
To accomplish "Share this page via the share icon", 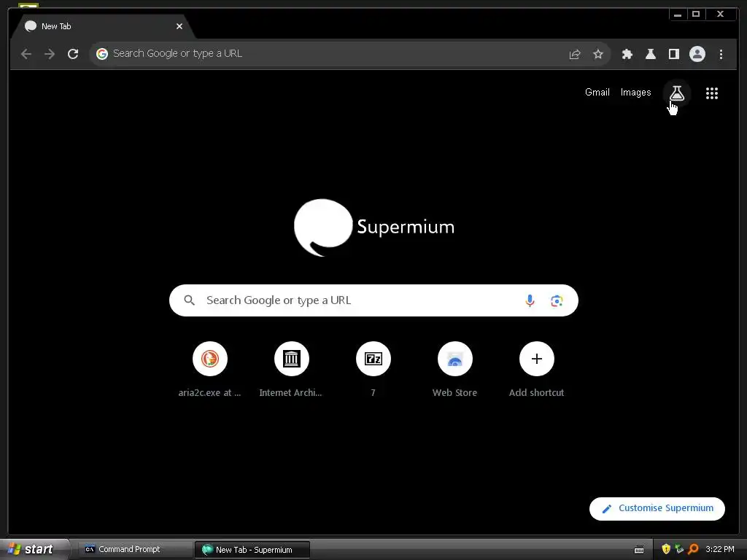I will (x=575, y=54).
